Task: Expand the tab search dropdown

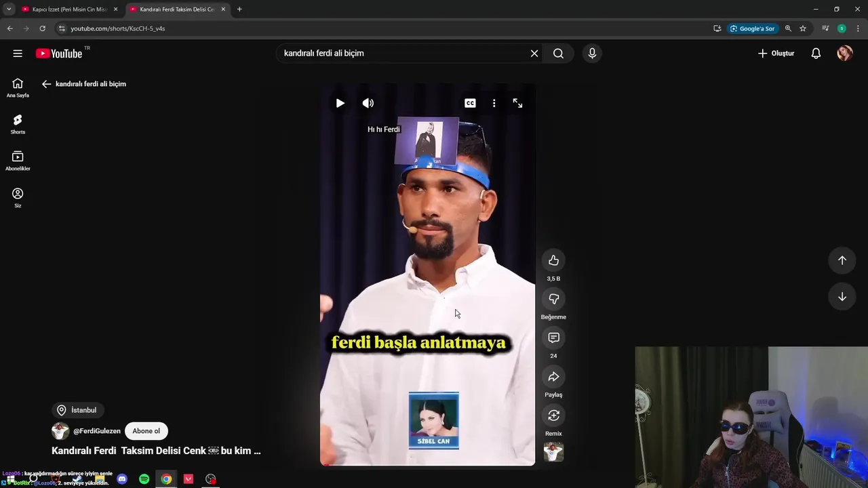Action: point(9,9)
